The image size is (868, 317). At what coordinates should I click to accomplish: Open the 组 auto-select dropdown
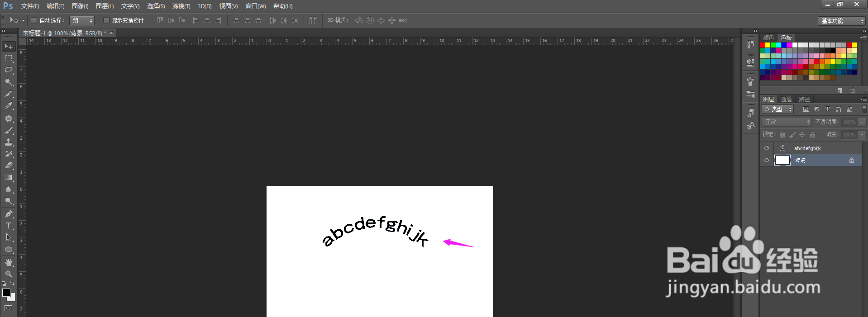82,20
